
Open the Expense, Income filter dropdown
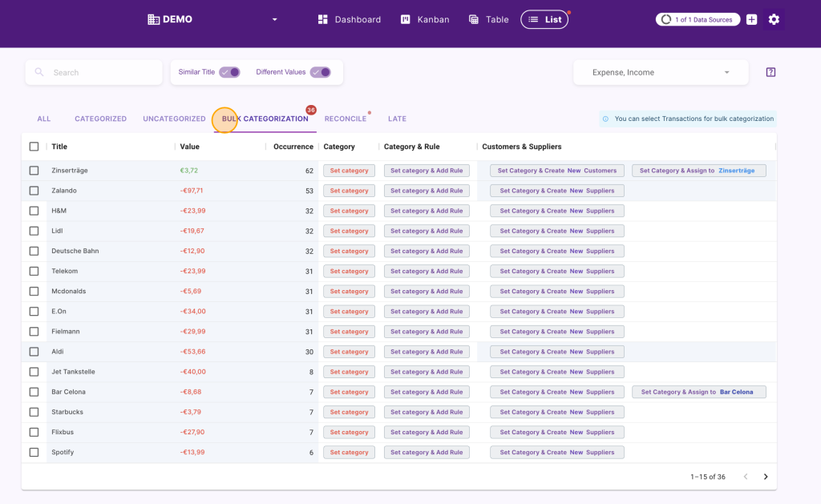(x=661, y=72)
